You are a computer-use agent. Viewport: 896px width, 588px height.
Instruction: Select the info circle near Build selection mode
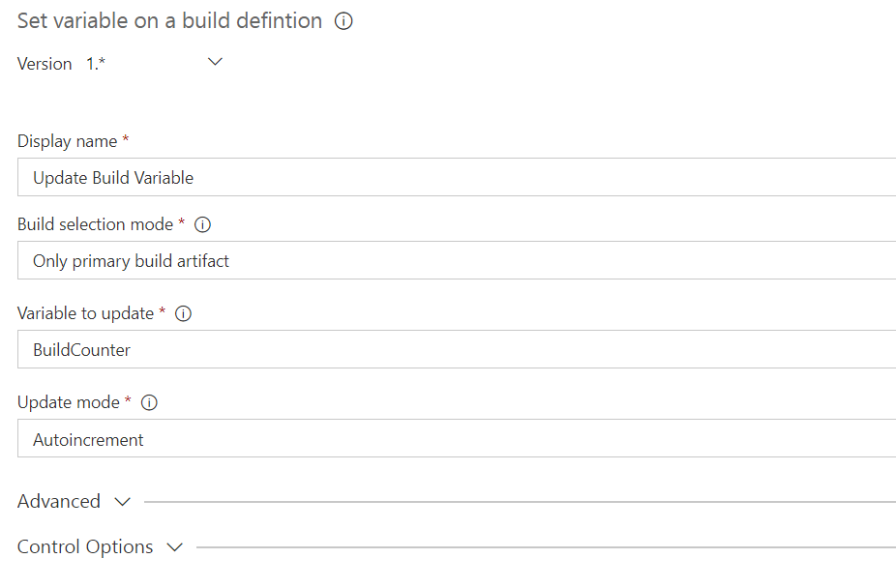coord(202,223)
